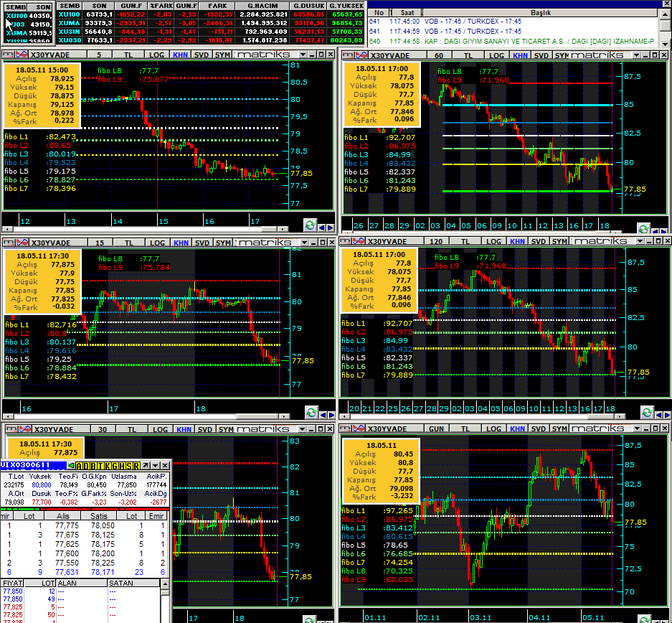Open the period selector showing 60

point(438,55)
